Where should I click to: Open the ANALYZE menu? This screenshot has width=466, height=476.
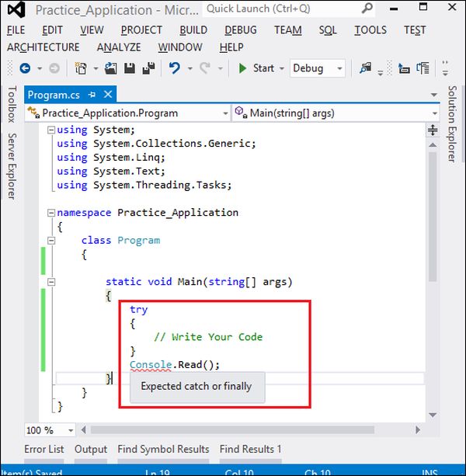[119, 47]
